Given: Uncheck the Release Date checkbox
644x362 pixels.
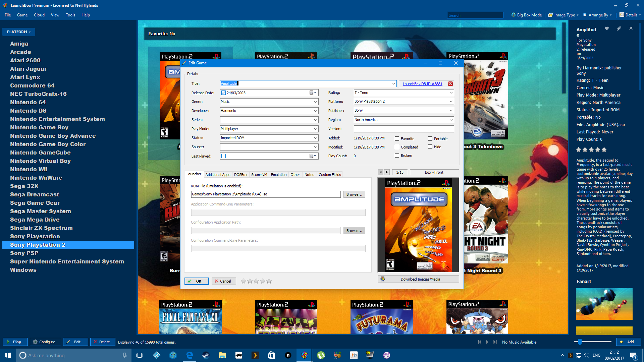Looking at the screenshot, I should pos(223,93).
